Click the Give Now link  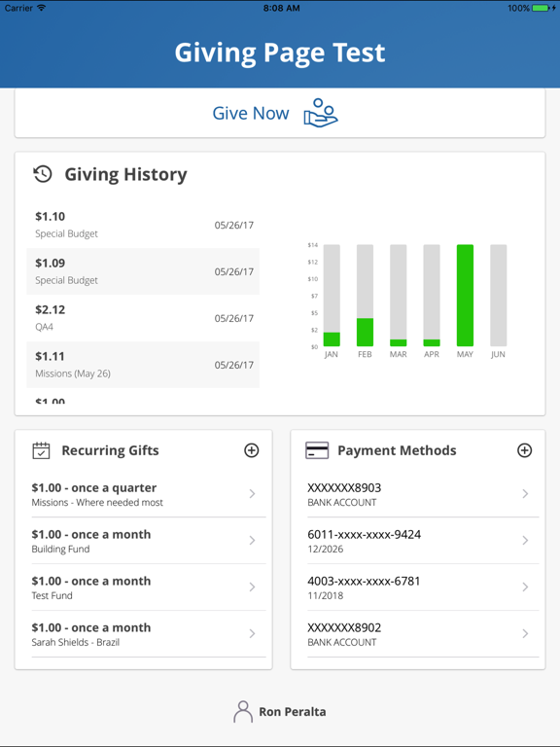tap(251, 114)
